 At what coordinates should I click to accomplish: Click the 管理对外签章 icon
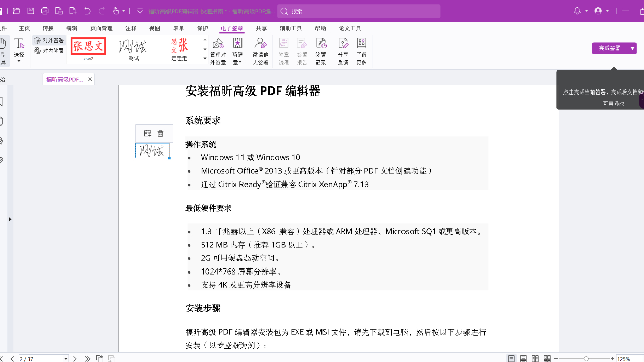pos(218,51)
